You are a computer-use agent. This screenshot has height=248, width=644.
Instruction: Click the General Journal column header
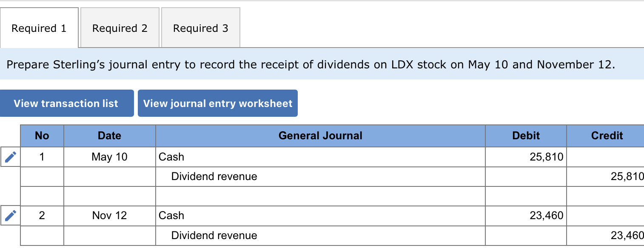click(x=320, y=135)
